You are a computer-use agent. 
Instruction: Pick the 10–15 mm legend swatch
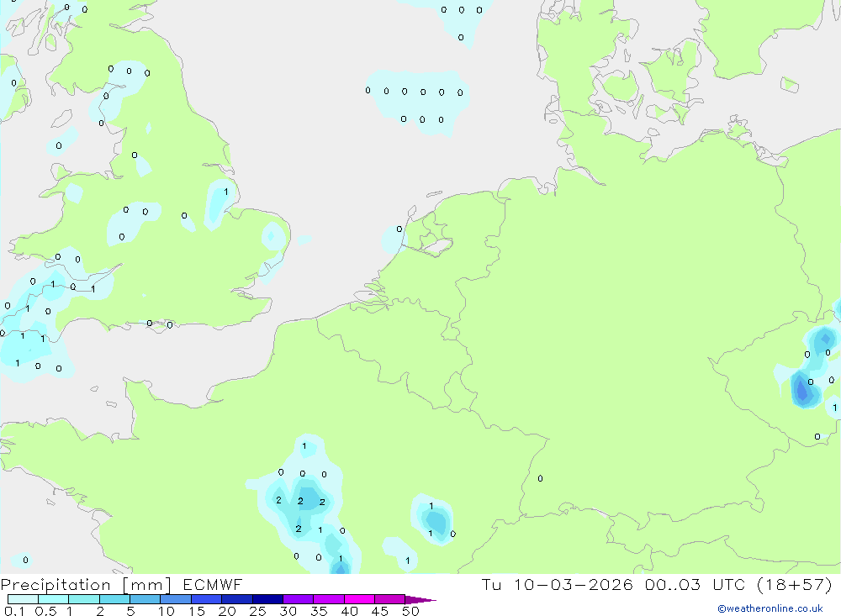tap(176, 599)
